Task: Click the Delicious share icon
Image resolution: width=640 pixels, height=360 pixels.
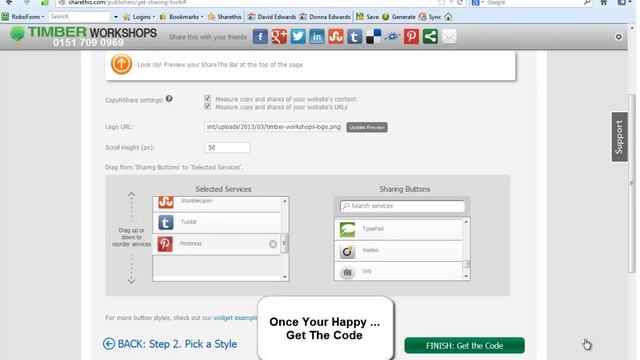Action: click(x=373, y=37)
